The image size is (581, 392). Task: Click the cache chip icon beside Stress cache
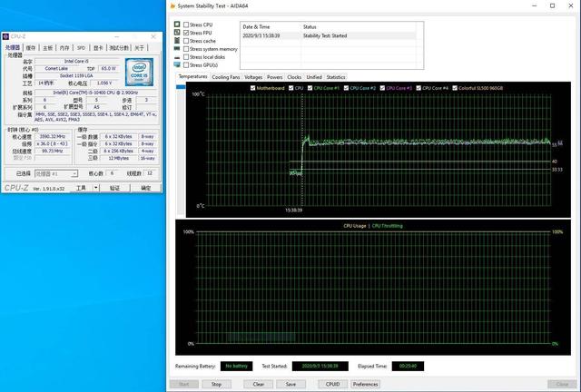[x=177, y=41]
